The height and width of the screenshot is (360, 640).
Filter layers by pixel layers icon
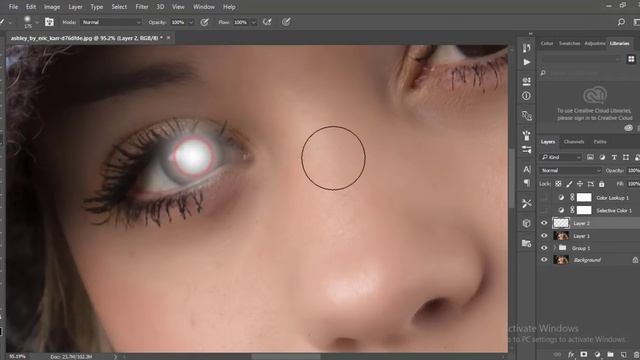point(590,157)
